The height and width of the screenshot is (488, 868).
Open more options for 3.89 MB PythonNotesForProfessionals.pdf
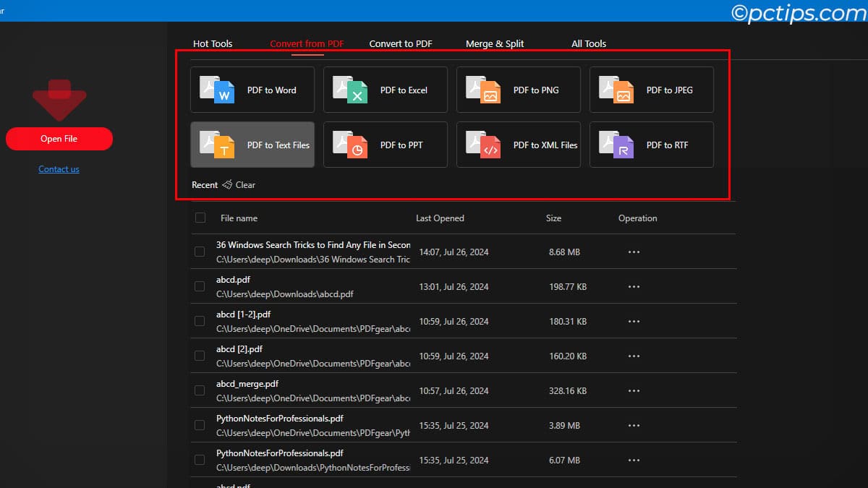pyautogui.click(x=634, y=426)
